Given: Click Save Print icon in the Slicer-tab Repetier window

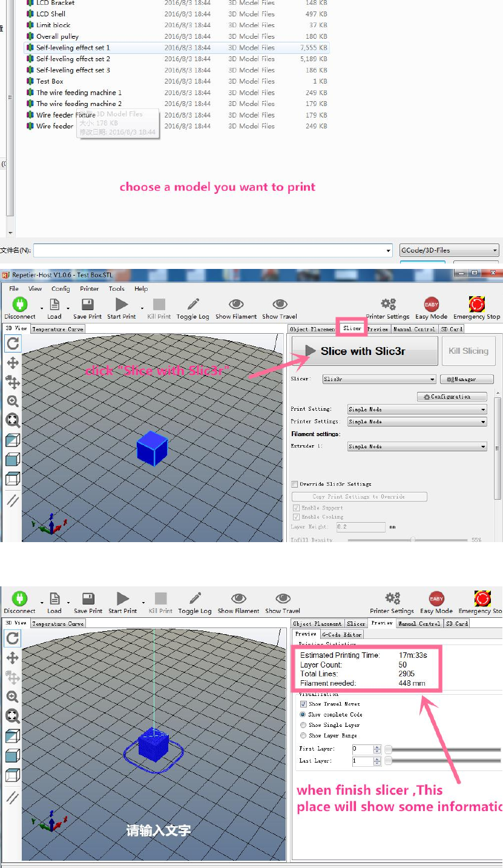Looking at the screenshot, I should coord(87,304).
